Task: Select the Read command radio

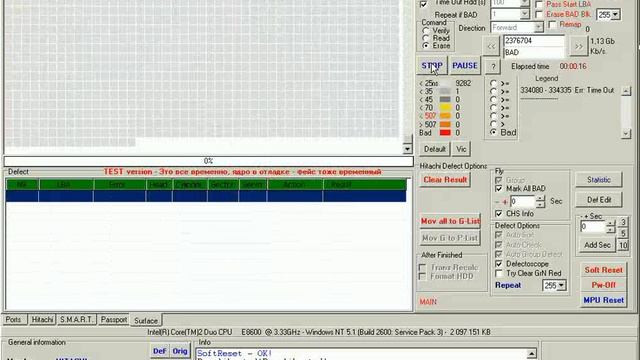Action: pyautogui.click(x=426, y=38)
